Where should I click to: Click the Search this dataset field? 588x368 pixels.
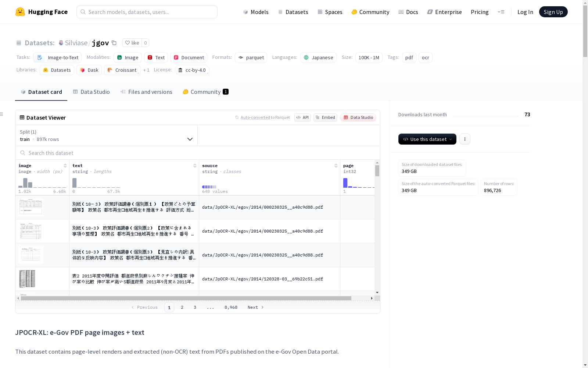pyautogui.click(x=198, y=153)
